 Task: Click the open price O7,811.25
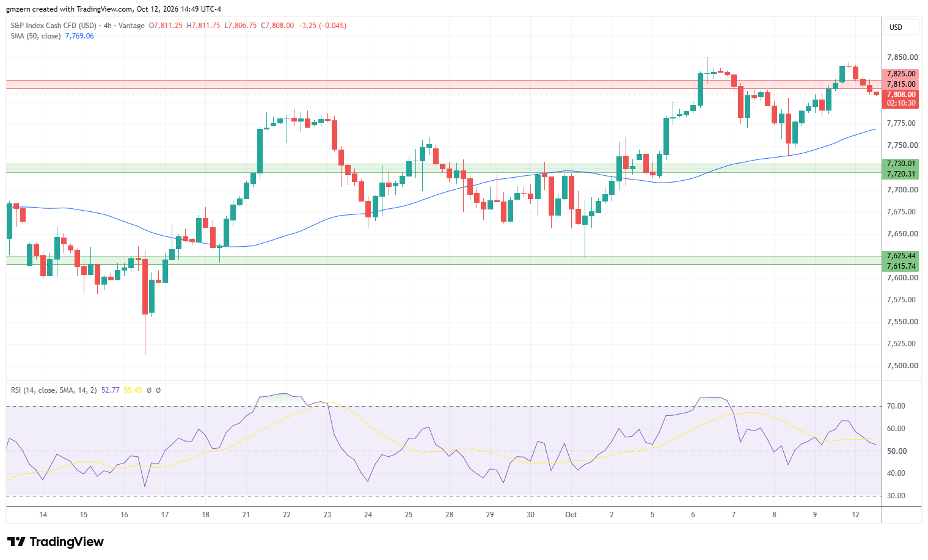click(x=166, y=26)
